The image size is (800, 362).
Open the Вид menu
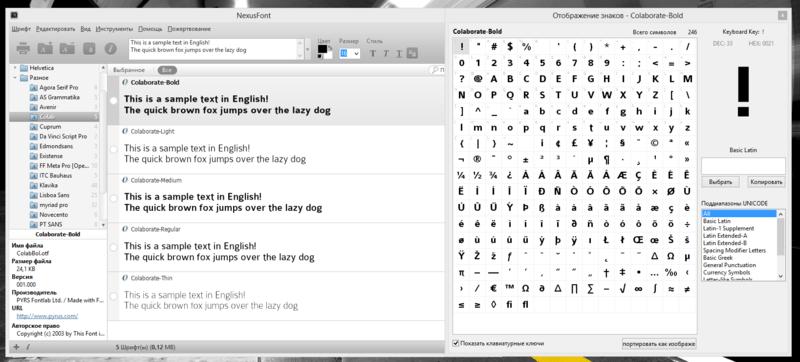[86, 29]
